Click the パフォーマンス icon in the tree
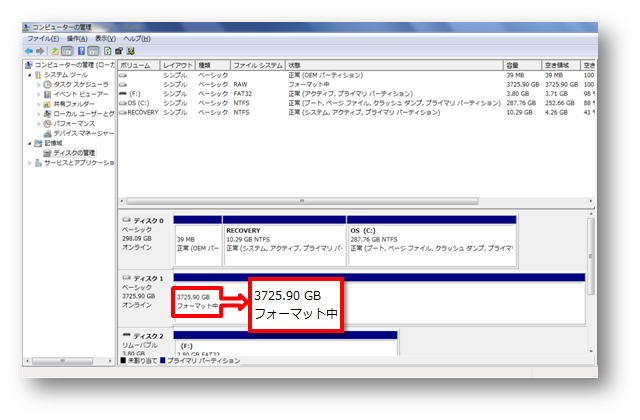This screenshot has width=640, height=420. click(x=47, y=124)
